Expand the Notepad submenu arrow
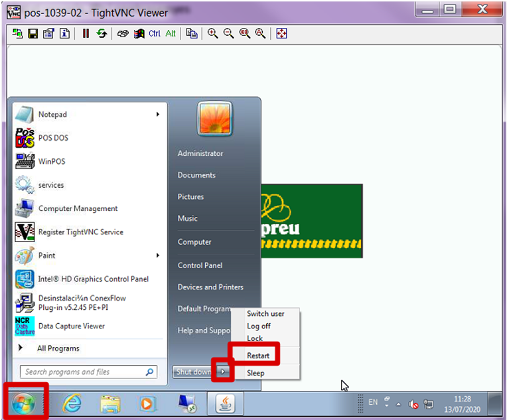The width and height of the screenshot is (509, 420). tap(158, 115)
